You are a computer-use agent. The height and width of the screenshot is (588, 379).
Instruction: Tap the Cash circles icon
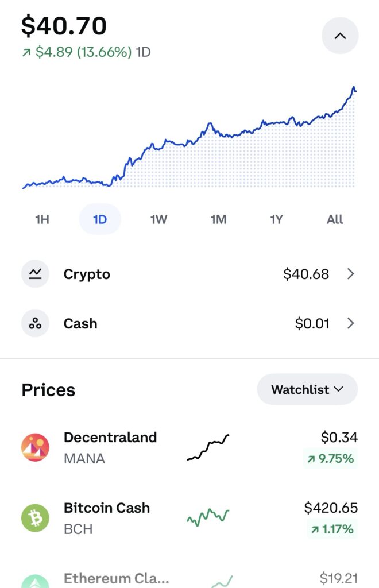coord(35,323)
